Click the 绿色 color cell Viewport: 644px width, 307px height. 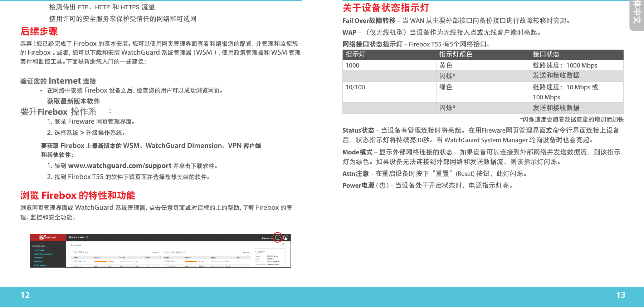click(x=483, y=92)
